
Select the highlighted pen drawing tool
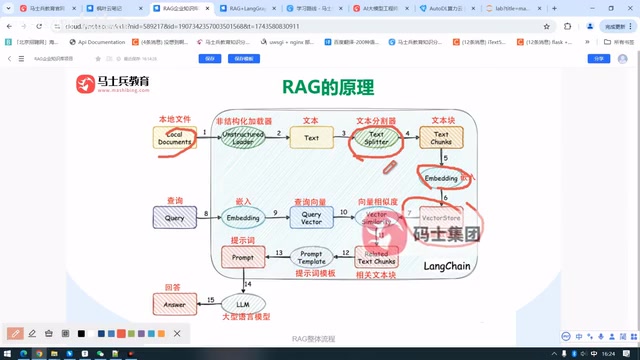15,333
